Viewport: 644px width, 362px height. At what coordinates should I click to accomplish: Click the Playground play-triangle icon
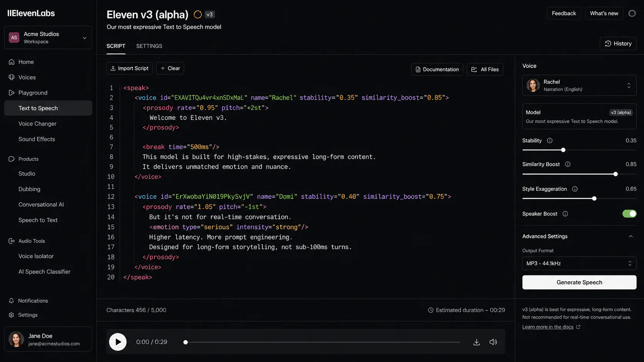pos(12,93)
